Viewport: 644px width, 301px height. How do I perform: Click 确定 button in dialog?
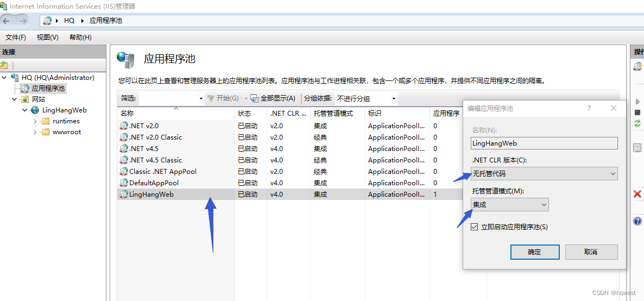click(x=535, y=252)
